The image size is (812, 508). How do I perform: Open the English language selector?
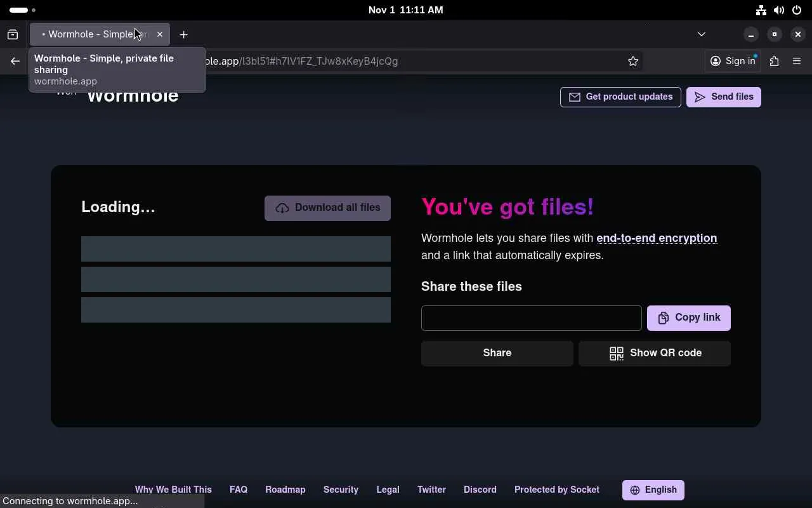[x=653, y=490]
